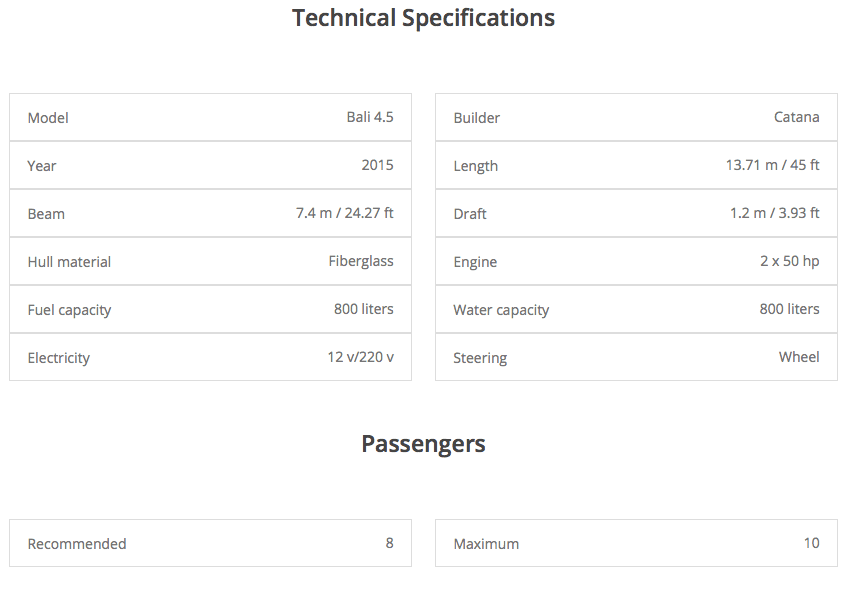Click the Electricity value 12 v/220 v
Image resolution: width=851 pixels, height=596 pixels.
360,357
